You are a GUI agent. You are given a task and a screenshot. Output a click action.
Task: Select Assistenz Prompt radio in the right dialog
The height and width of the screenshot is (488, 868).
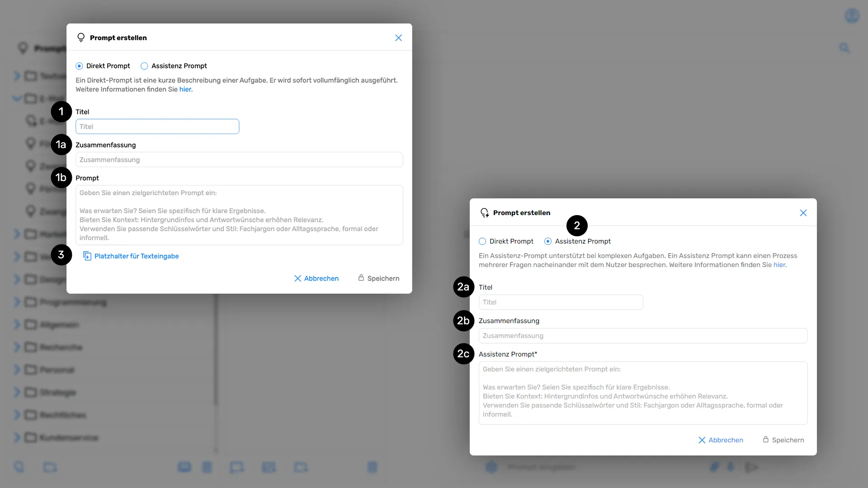[548, 241]
